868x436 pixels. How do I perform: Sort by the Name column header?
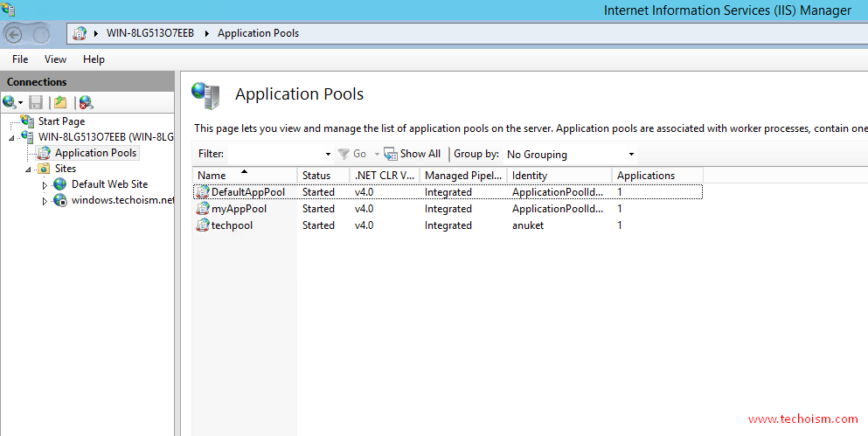tap(245, 176)
